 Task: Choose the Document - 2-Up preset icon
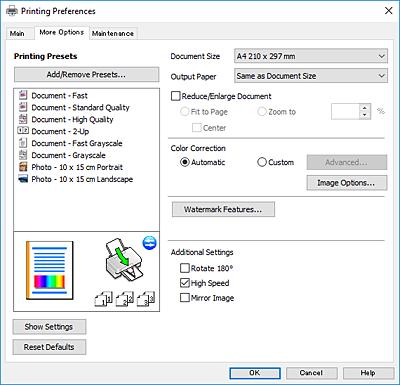23,131
